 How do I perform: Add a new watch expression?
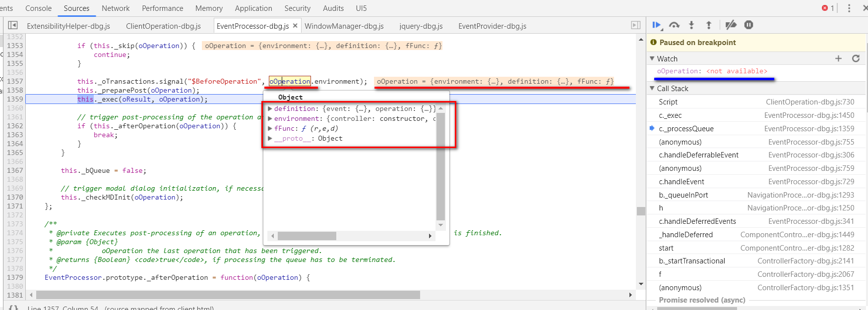coord(839,58)
